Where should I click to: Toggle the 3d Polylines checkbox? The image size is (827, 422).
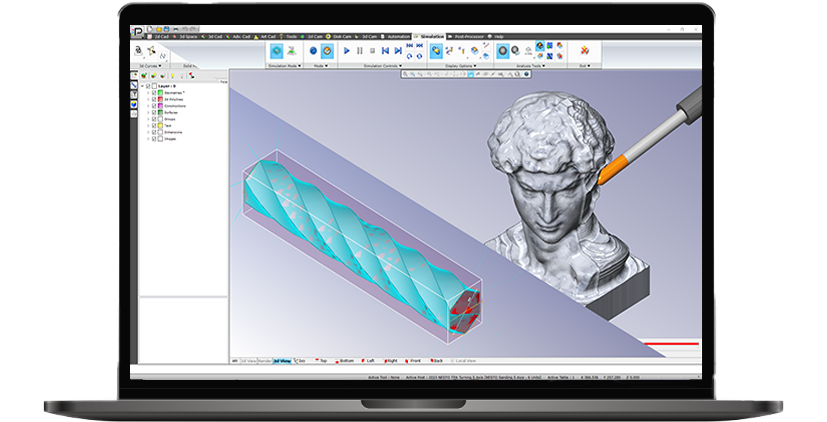click(154, 99)
